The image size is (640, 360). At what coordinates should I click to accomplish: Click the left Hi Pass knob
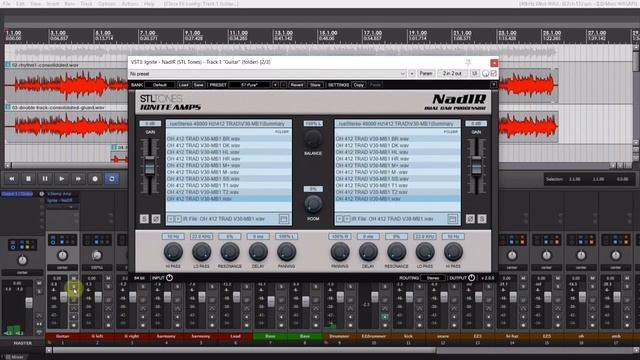pos(173,252)
